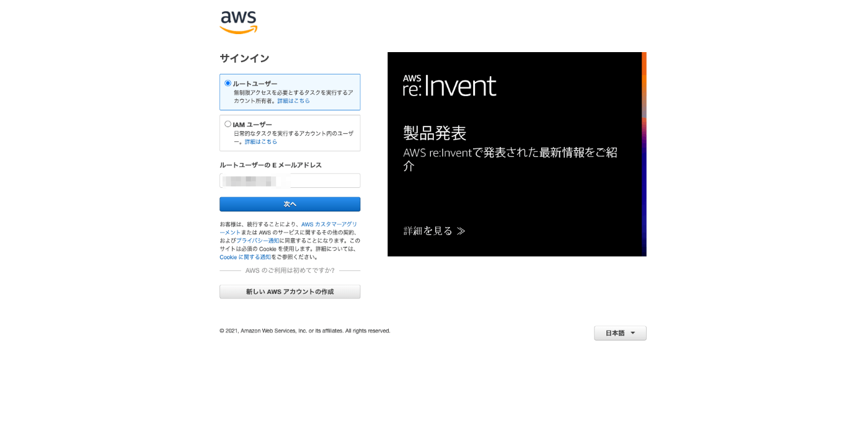Click the AWS re:Invent logo in banner
This screenshot has height=423, width=868.
point(449,86)
